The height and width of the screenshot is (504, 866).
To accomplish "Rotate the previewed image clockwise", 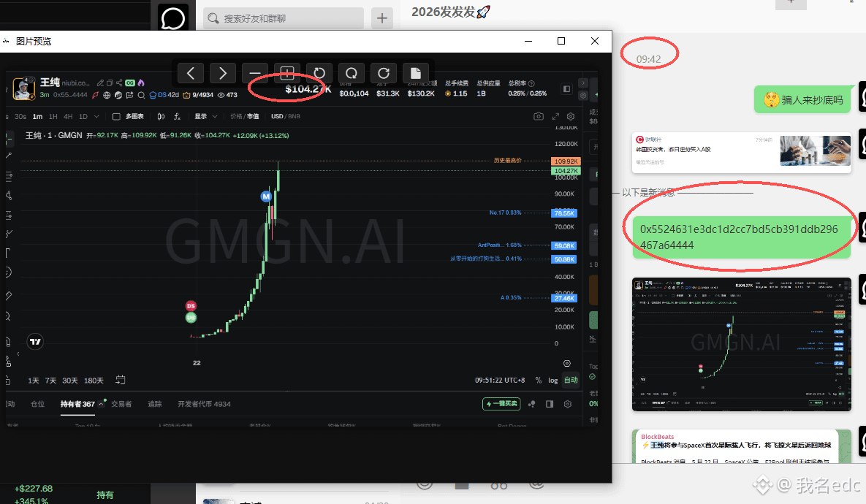I will coord(383,73).
